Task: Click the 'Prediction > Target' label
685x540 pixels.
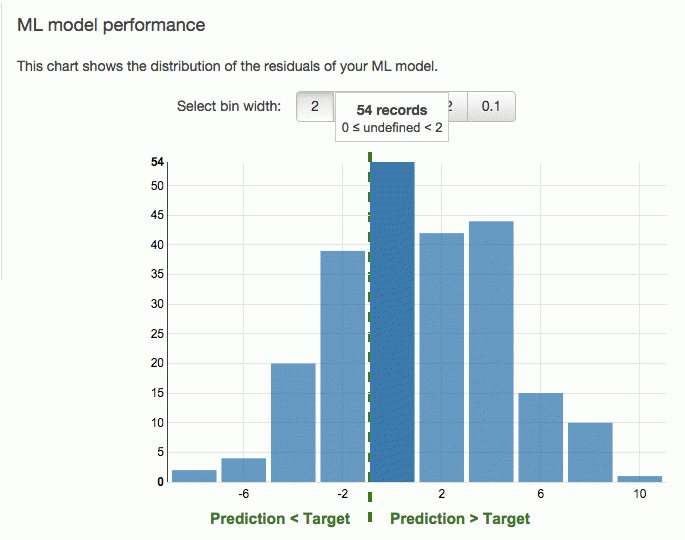Action: coord(460,519)
